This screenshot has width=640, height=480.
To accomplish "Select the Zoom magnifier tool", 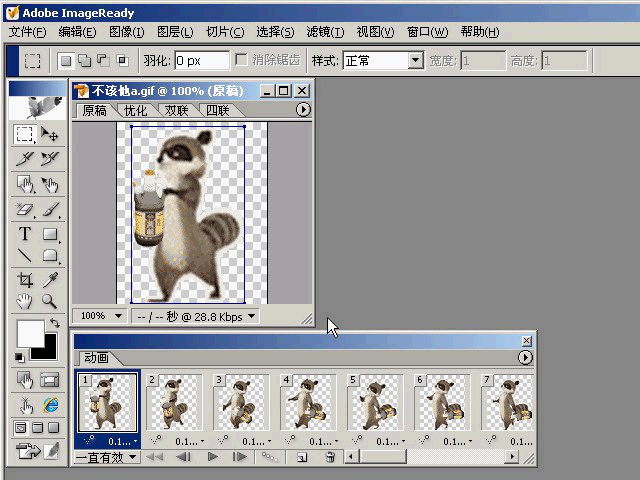I will [x=50, y=301].
